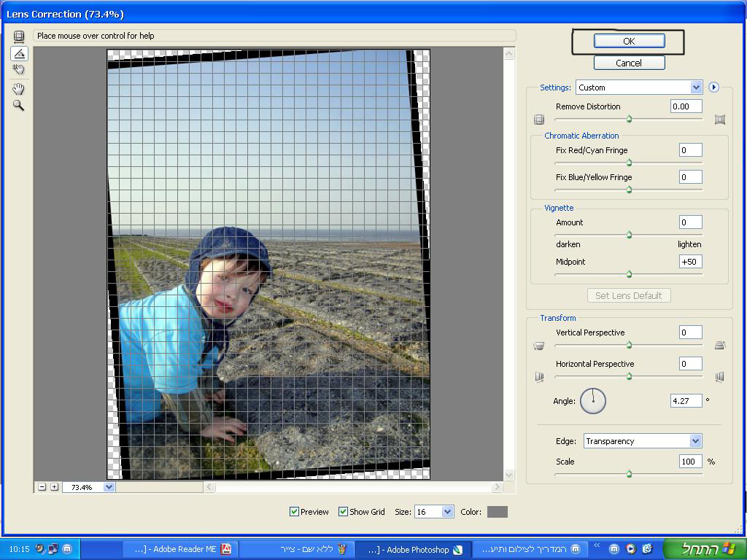Image resolution: width=747 pixels, height=560 pixels.
Task: Click the image preview canvas
Action: point(268,264)
